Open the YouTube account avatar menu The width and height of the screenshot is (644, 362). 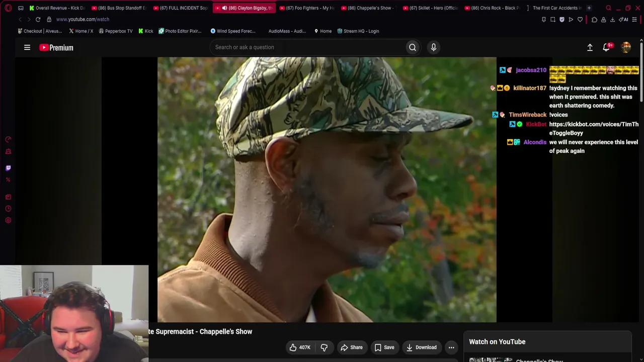click(626, 47)
